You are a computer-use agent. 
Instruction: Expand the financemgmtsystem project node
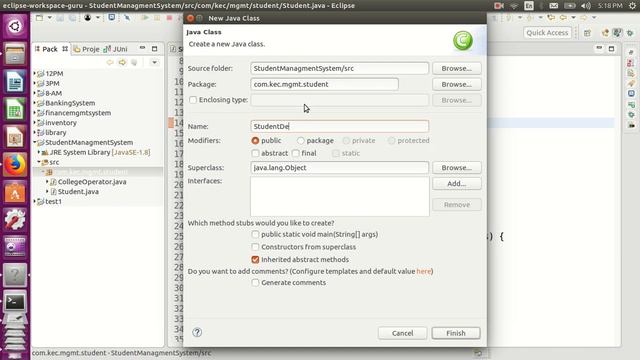[x=35, y=113]
